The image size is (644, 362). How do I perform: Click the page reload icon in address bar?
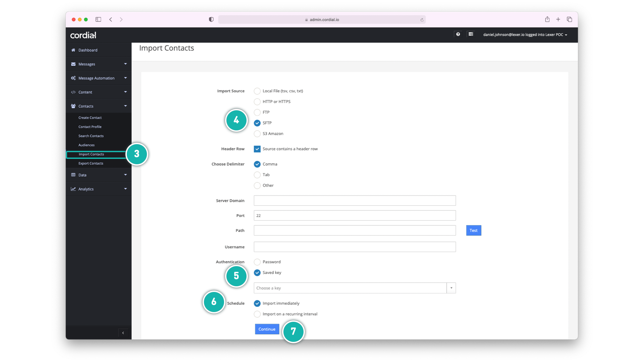point(422,20)
